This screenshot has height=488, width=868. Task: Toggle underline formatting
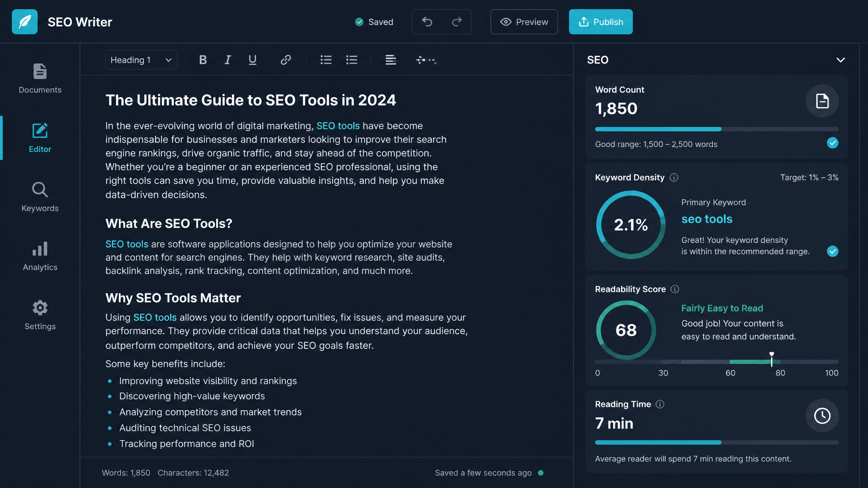point(253,60)
